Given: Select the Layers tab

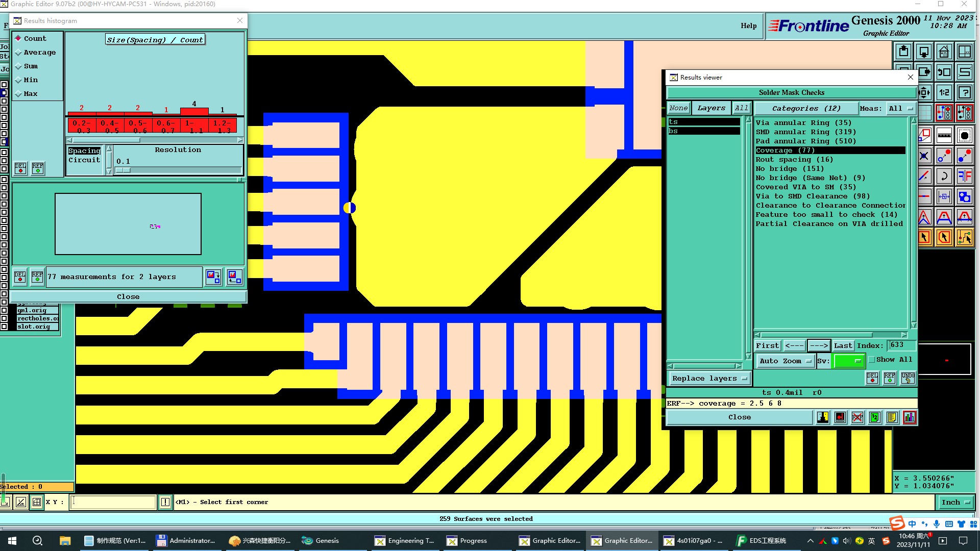Looking at the screenshot, I should pyautogui.click(x=711, y=108).
